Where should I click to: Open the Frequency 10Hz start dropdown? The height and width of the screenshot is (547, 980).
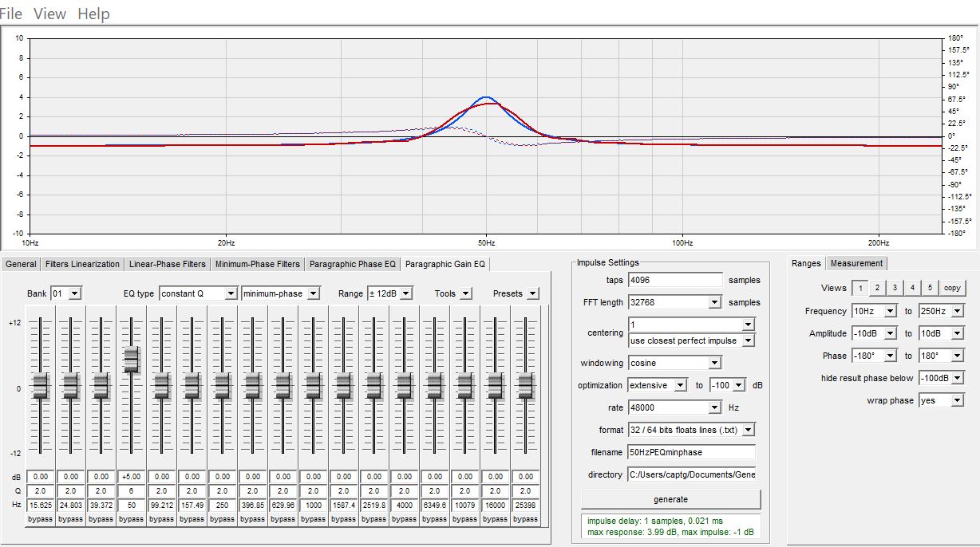(874, 311)
